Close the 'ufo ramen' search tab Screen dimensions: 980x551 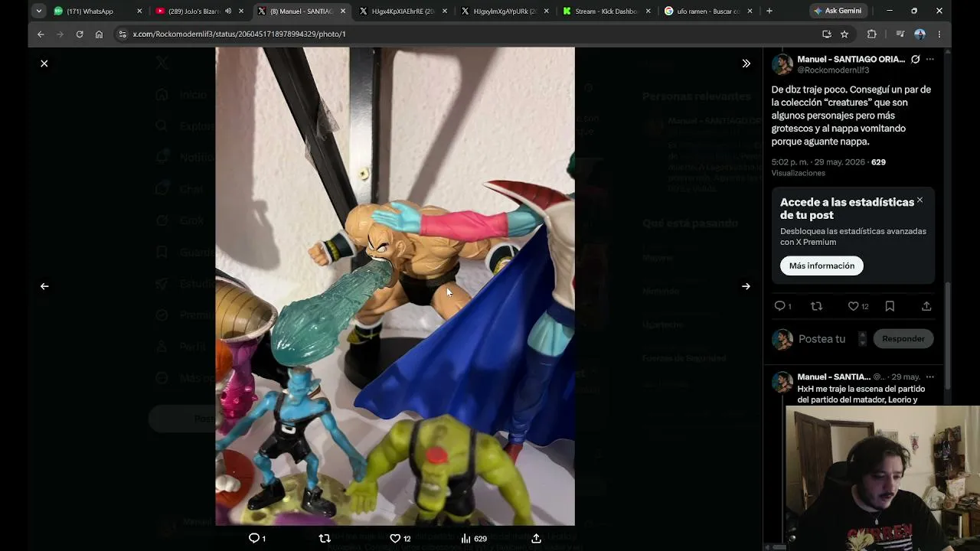tap(750, 11)
